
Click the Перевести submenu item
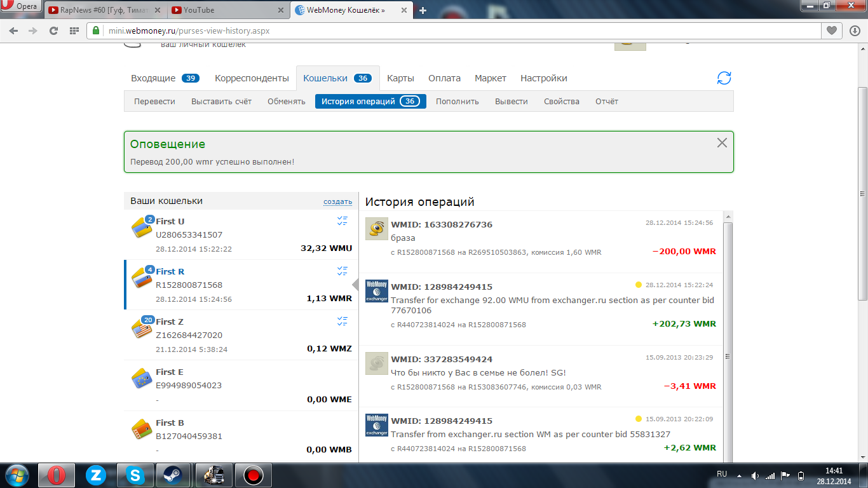click(154, 101)
